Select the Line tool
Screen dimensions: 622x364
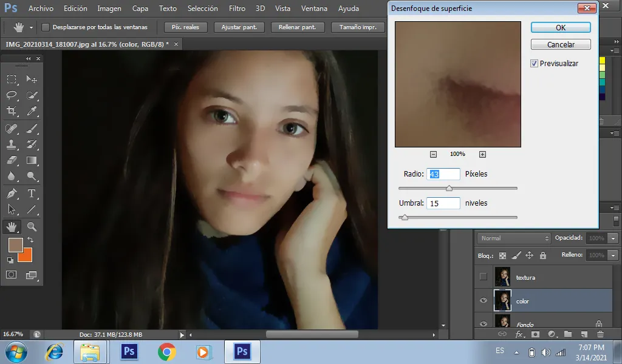32,209
